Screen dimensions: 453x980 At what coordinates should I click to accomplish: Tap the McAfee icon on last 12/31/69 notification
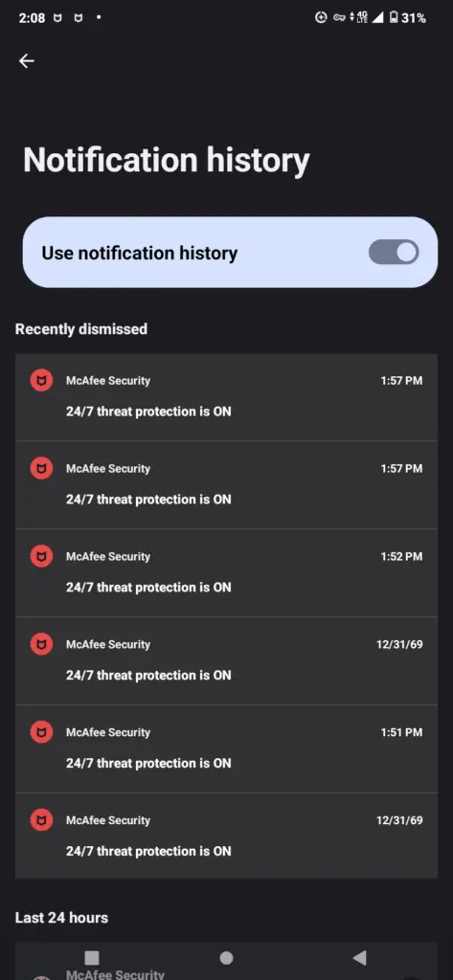coord(41,820)
